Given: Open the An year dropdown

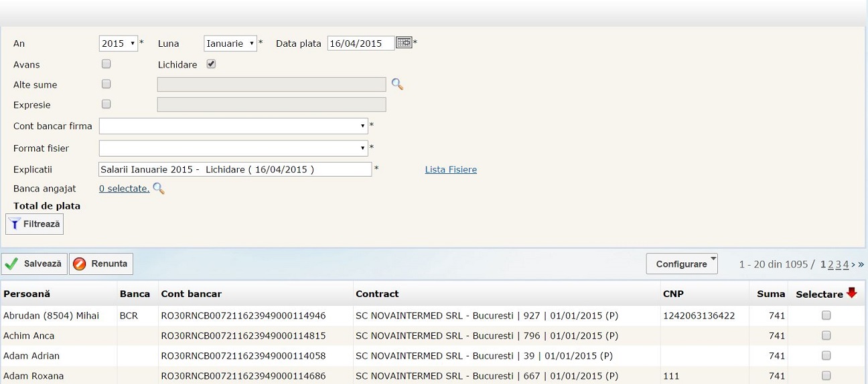Looking at the screenshot, I should [119, 43].
